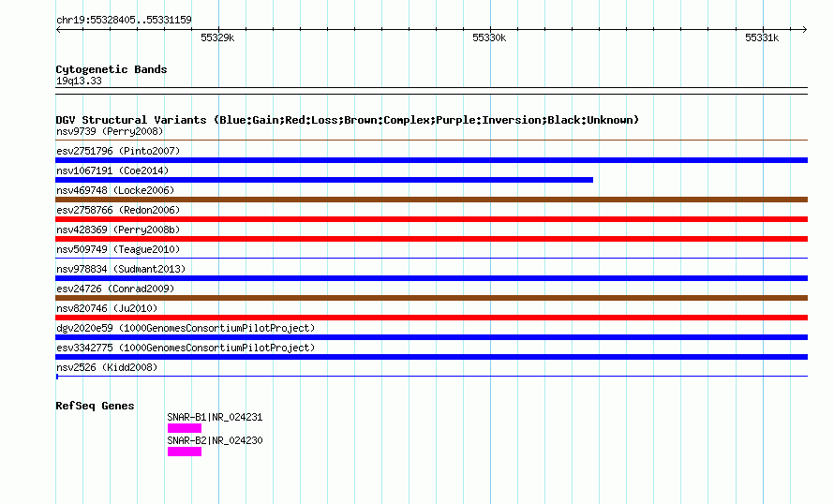Open the dgv2020e59 (1000GenomesConsortiumPilotProject) label
The width and height of the screenshot is (834, 504).
pos(186,328)
